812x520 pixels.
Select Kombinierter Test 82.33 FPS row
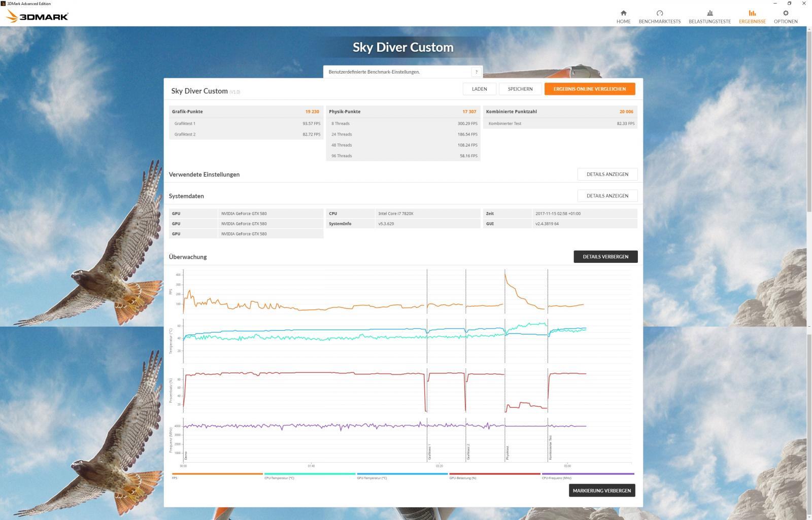[560, 123]
